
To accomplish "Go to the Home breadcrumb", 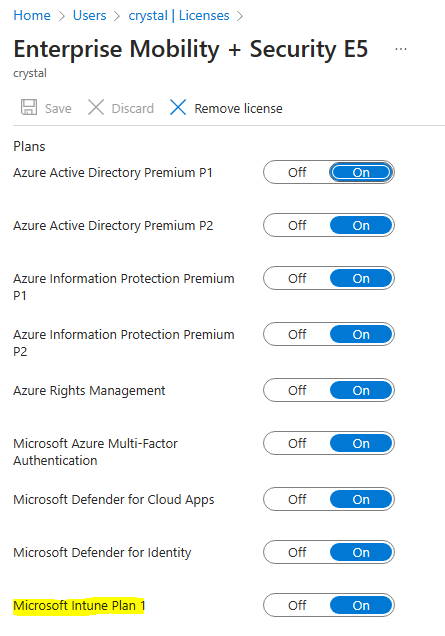I will 32,15.
